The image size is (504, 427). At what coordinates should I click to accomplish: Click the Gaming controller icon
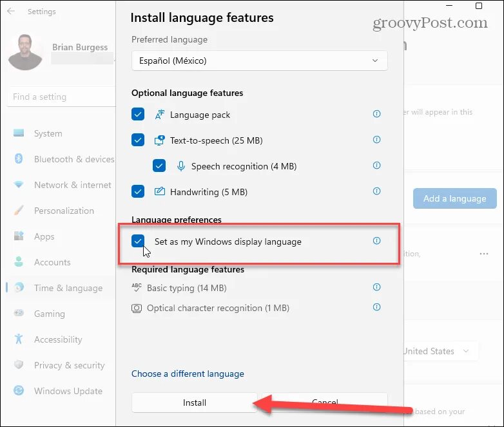coord(19,313)
